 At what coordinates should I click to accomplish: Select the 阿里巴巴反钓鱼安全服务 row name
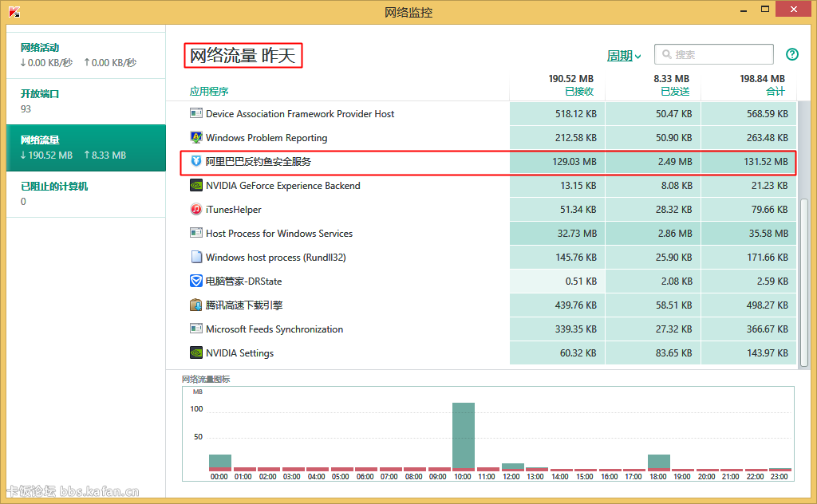pos(258,161)
